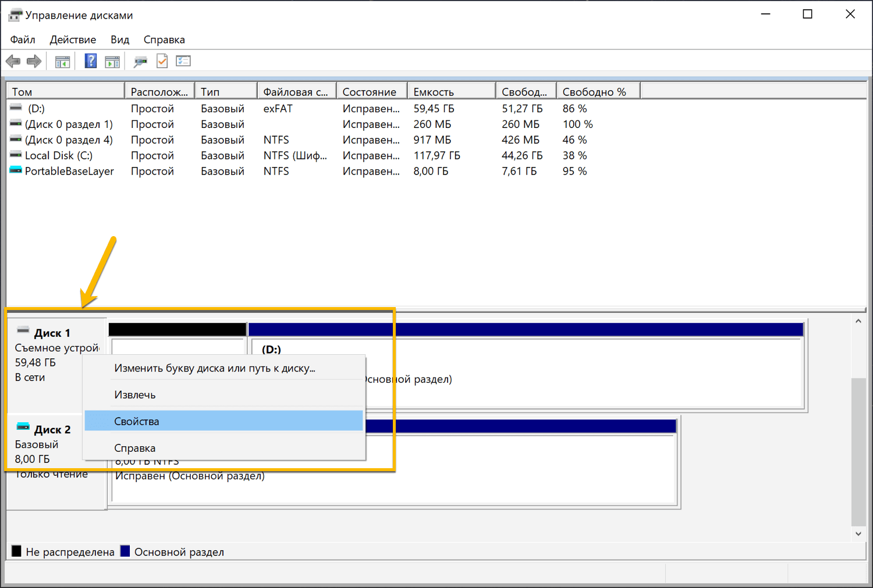Click the scroll up arrow of disk pane

(x=858, y=321)
